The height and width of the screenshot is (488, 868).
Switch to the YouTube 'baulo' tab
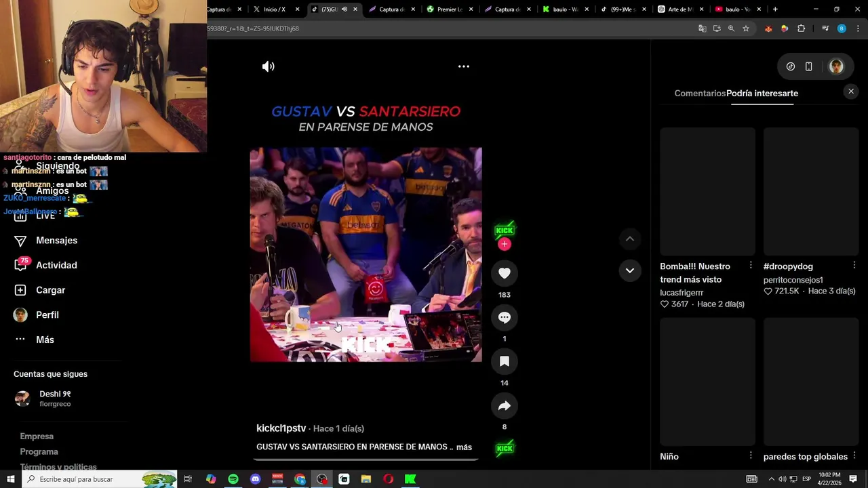coord(738,9)
